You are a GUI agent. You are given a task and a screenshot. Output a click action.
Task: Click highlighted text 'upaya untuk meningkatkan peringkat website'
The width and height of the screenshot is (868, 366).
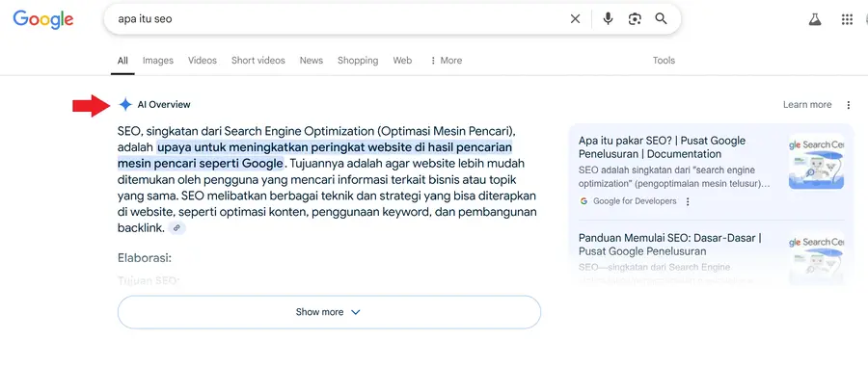click(x=285, y=147)
